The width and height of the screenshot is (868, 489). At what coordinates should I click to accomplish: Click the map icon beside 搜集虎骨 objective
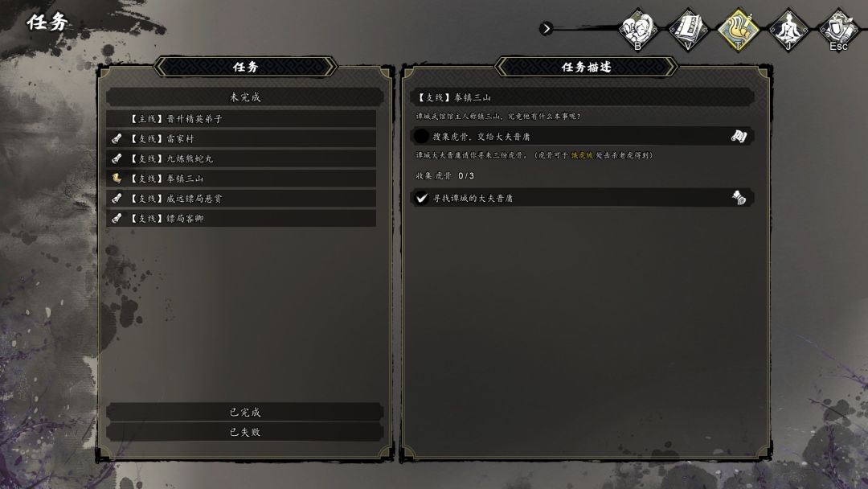(x=739, y=136)
